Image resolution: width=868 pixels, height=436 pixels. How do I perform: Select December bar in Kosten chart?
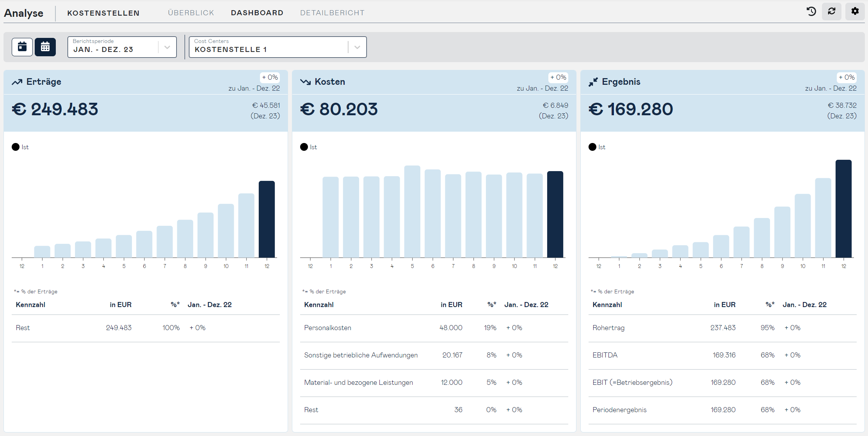tap(555, 214)
